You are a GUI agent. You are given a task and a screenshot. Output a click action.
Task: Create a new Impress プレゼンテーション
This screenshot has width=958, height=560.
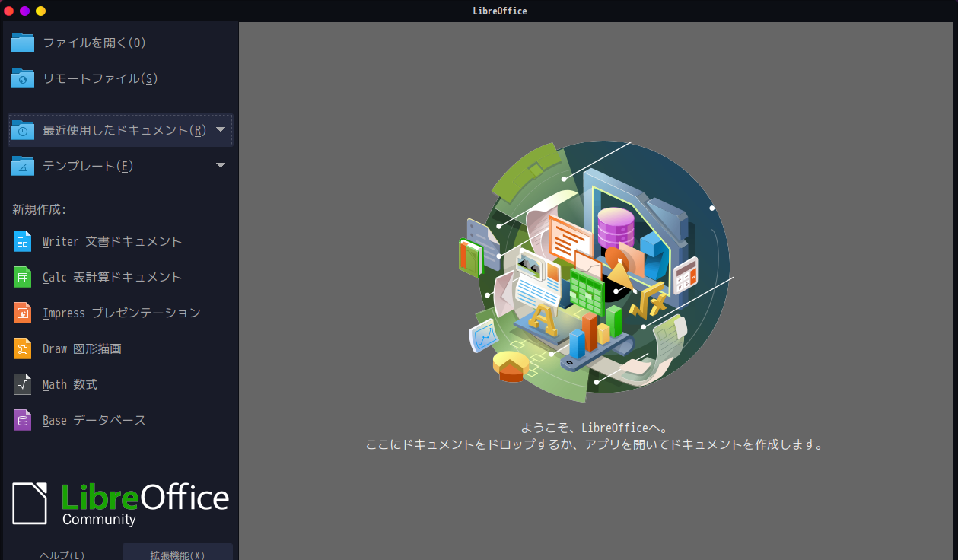pos(120,313)
